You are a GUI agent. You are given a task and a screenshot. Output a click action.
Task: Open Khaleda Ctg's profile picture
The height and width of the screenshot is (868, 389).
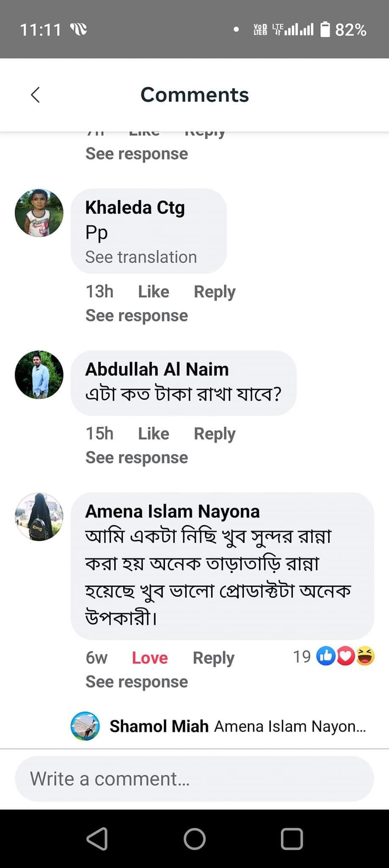point(39,213)
